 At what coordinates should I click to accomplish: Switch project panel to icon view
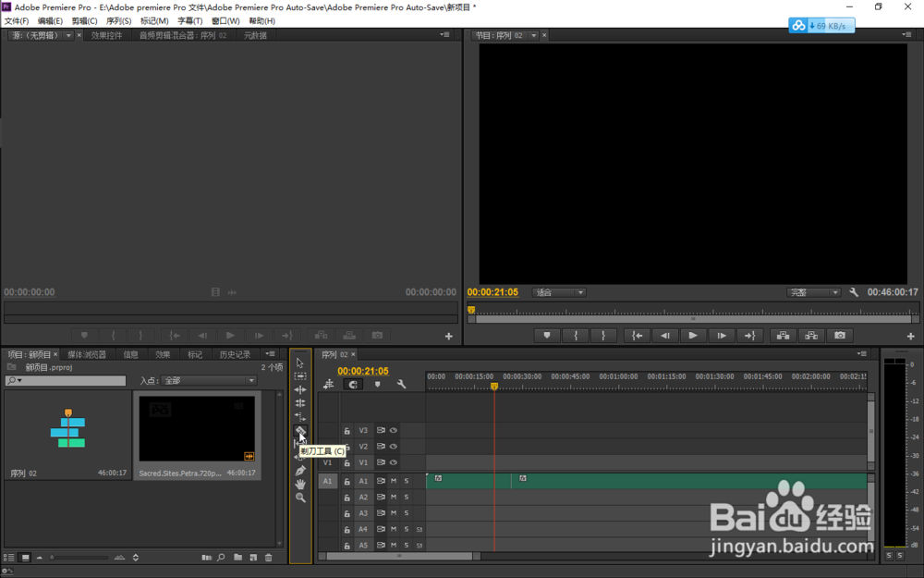tap(25, 558)
